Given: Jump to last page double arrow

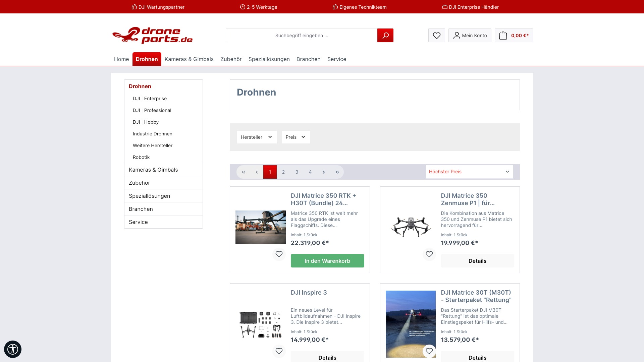Looking at the screenshot, I should pyautogui.click(x=337, y=172).
